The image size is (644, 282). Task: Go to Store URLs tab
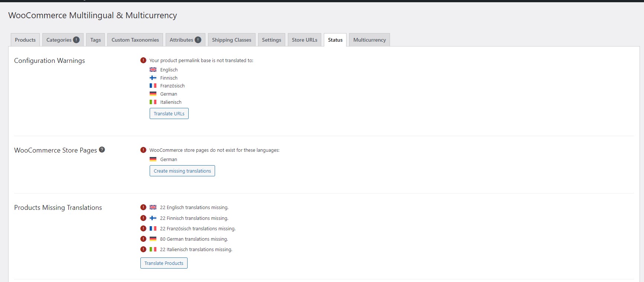[x=305, y=40]
